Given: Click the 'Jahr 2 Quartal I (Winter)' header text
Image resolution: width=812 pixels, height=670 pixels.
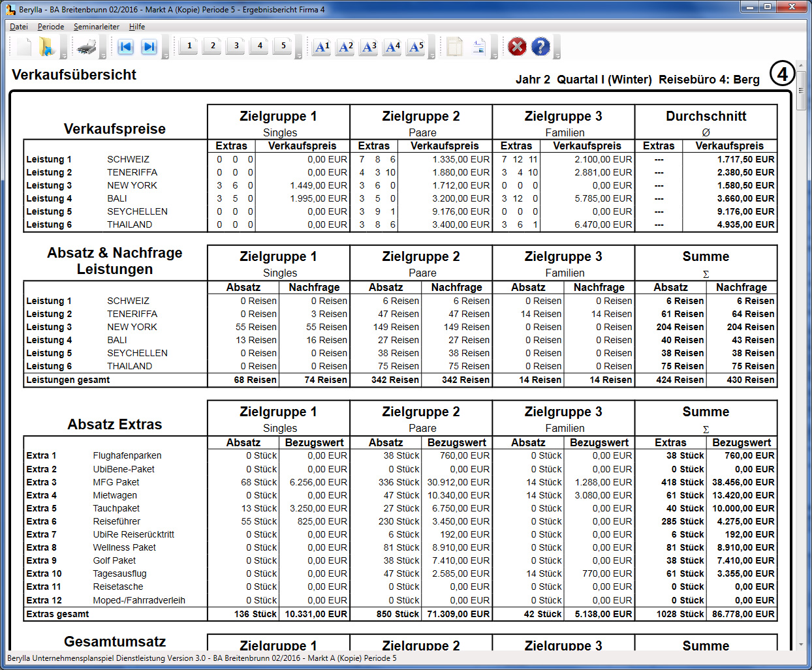Looking at the screenshot, I should point(584,80).
